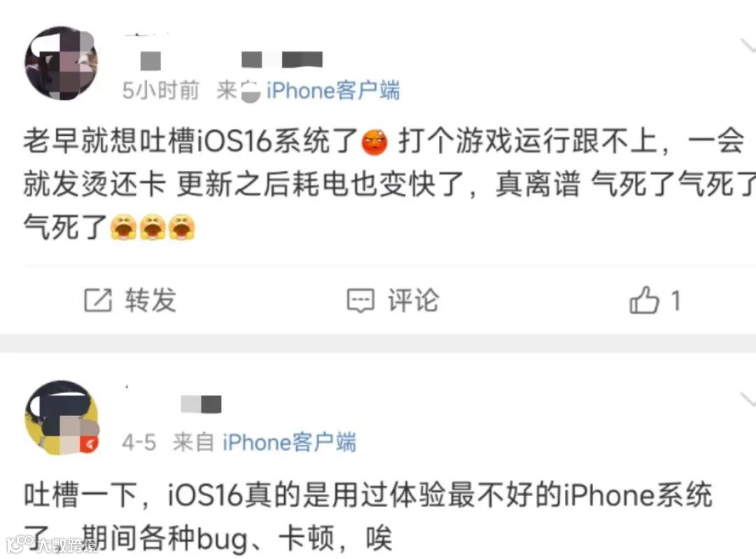Image resolution: width=756 pixels, height=559 pixels.
Task: Click the last crying emoji in the row
Action: click(182, 227)
